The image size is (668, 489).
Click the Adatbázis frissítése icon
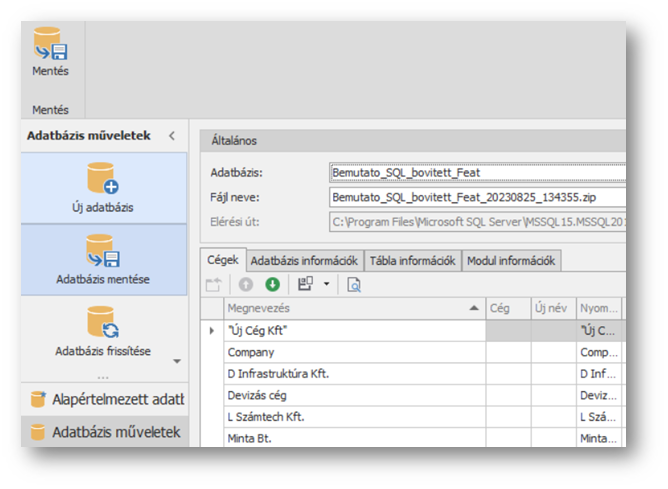103,323
